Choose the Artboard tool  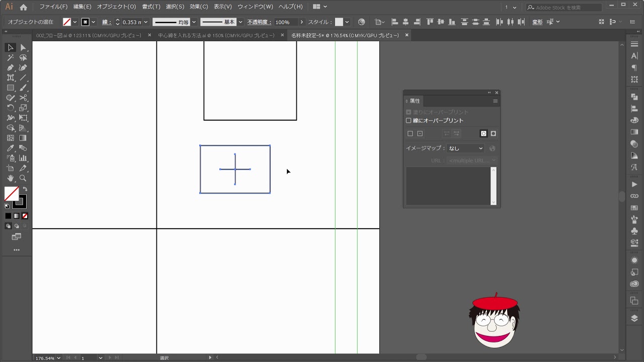[x=10, y=168]
